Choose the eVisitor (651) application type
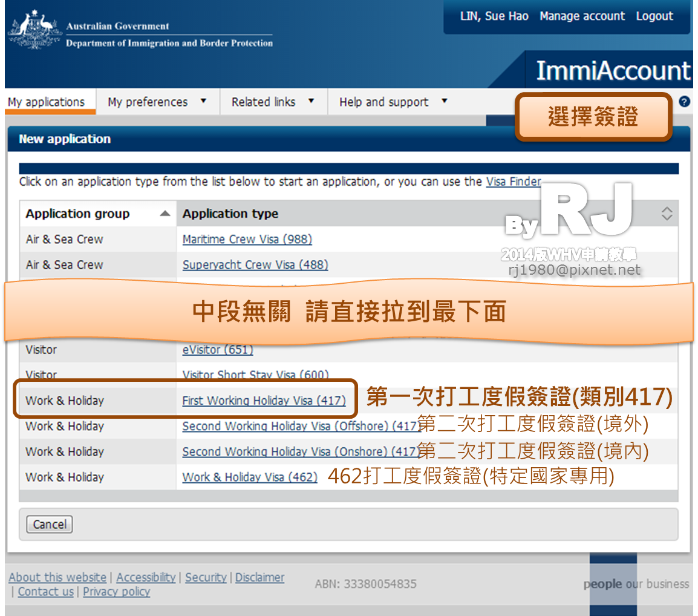 point(218,350)
